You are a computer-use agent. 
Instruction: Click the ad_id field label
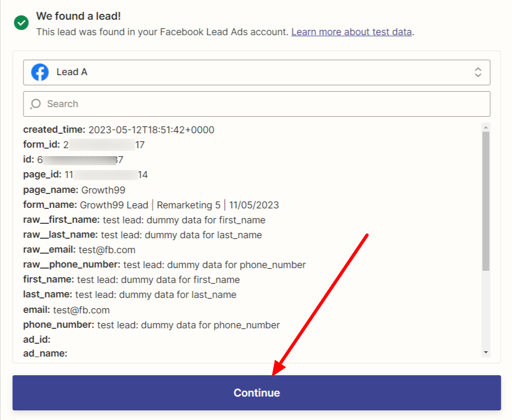[37, 340]
